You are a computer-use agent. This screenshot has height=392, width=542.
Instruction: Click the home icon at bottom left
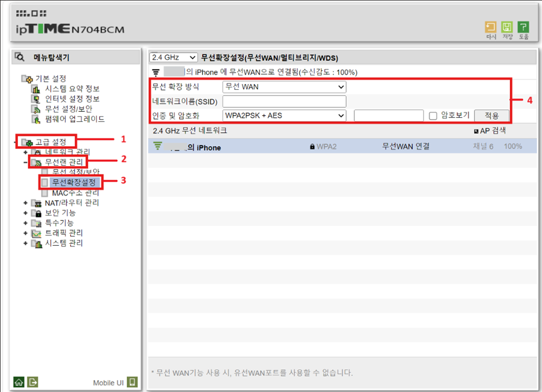click(x=18, y=383)
